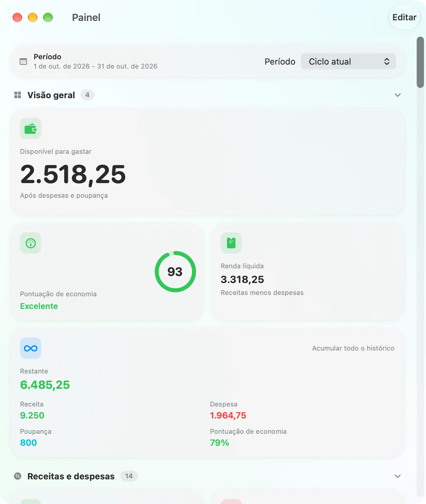Click the circular 93 score ring
The width and height of the screenshot is (426, 504).
tap(175, 272)
